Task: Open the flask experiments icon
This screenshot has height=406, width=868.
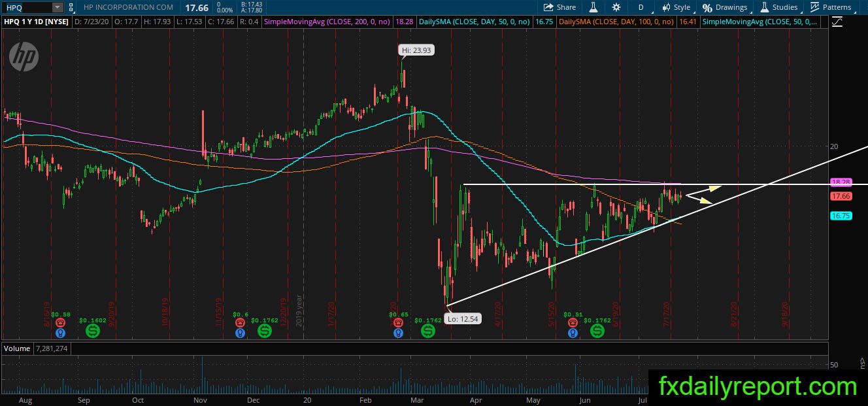Action: (x=593, y=7)
